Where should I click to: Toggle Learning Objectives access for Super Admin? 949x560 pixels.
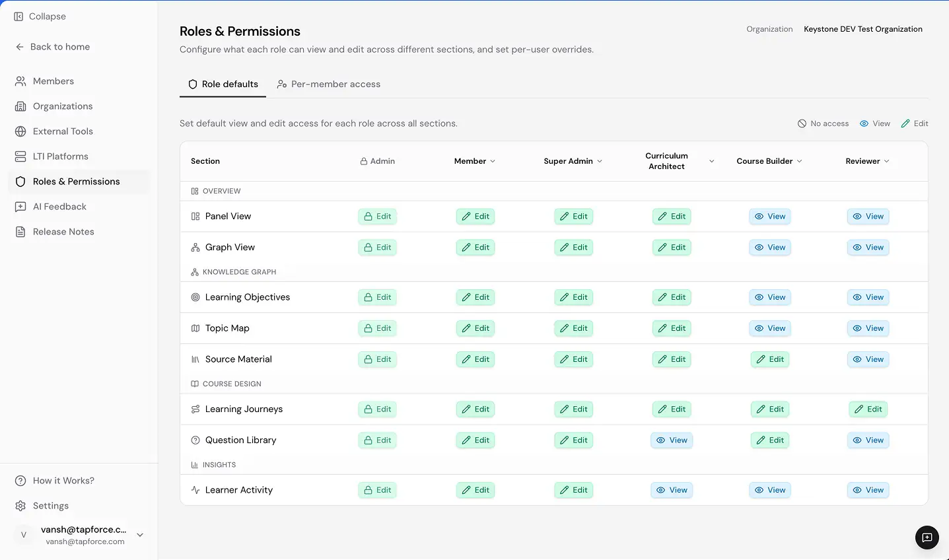[x=573, y=297]
